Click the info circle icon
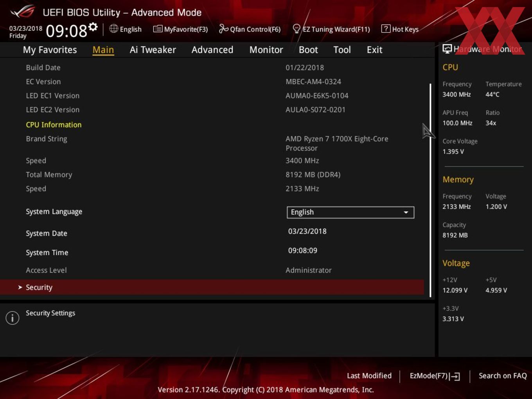Screen dimensions: 532x399 (x=13, y=318)
